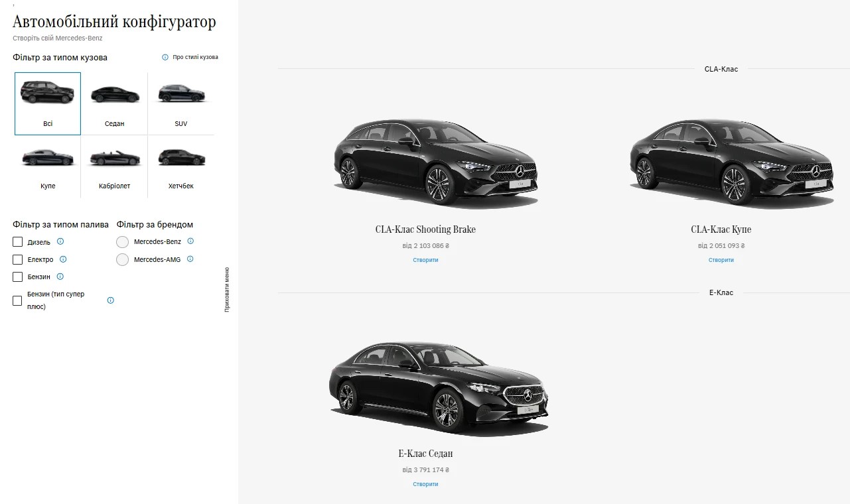
Task: Check the Бензин fuel type filter
Action: [17, 277]
